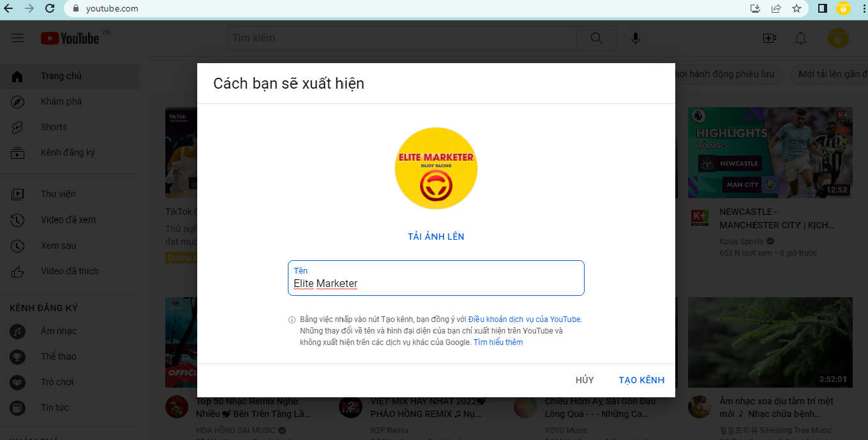
Task: Reload the page with browser refresh icon
Action: (x=50, y=9)
